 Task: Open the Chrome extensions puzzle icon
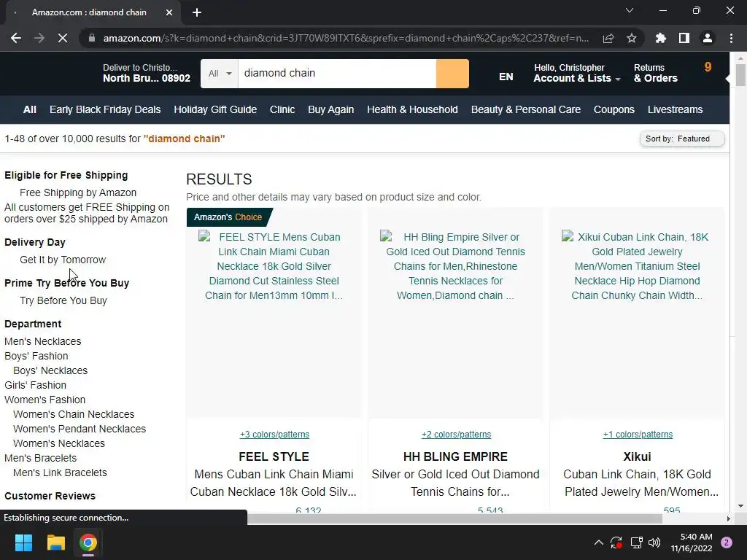point(661,38)
